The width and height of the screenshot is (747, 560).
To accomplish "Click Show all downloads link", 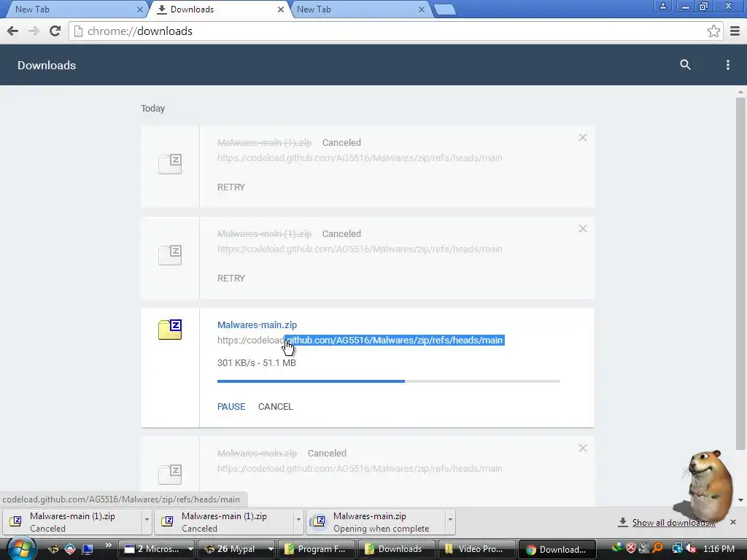I will pyautogui.click(x=673, y=522).
